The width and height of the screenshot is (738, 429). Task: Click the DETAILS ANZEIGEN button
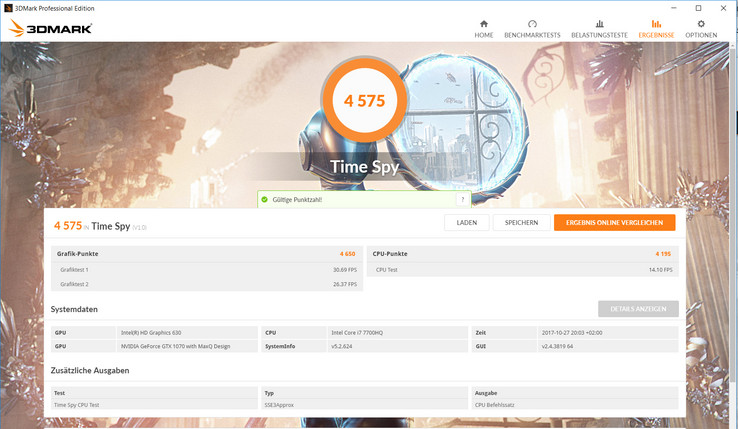pyautogui.click(x=638, y=309)
